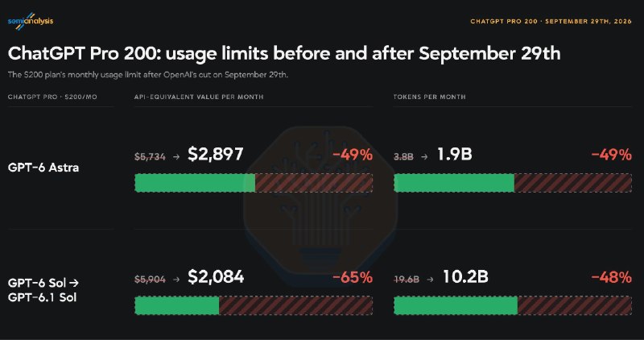The height and width of the screenshot is (340, 644).
Task: Click the $2,897 API-equivalent value
Action: click(x=216, y=154)
